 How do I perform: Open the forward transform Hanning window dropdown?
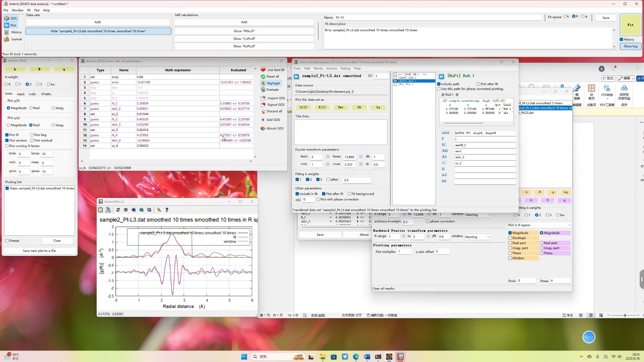(x=478, y=215)
